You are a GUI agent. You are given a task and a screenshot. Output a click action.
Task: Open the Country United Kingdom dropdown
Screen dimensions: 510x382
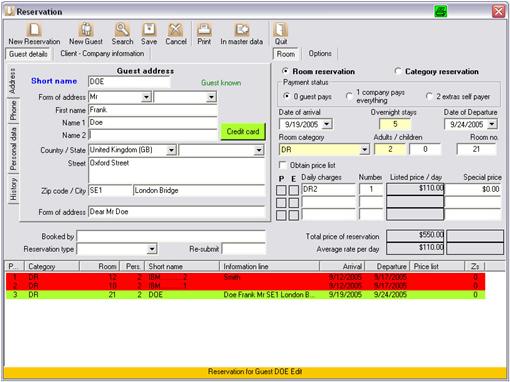(x=171, y=150)
